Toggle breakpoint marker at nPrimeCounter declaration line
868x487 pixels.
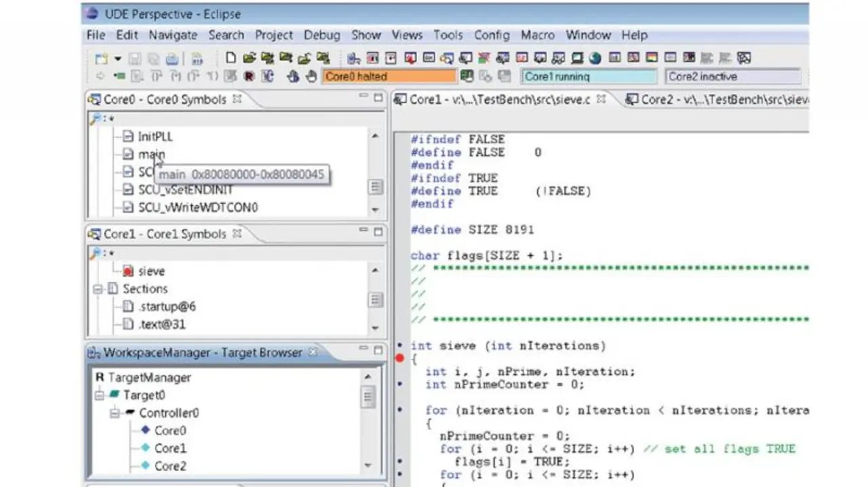point(400,385)
